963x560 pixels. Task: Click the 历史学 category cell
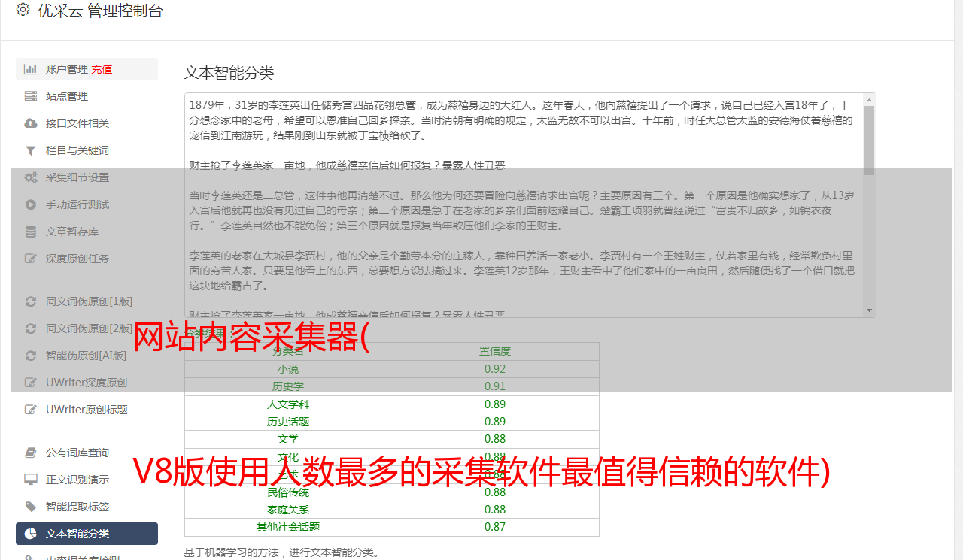click(288, 386)
